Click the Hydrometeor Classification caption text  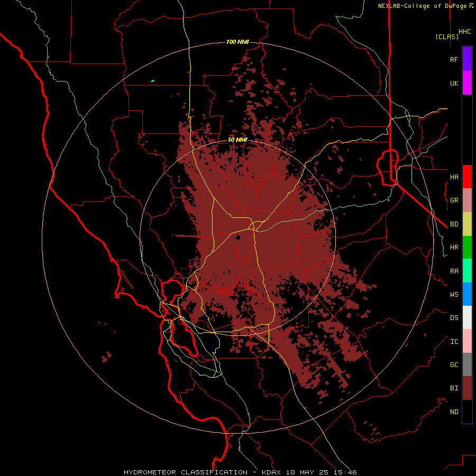click(x=186, y=472)
